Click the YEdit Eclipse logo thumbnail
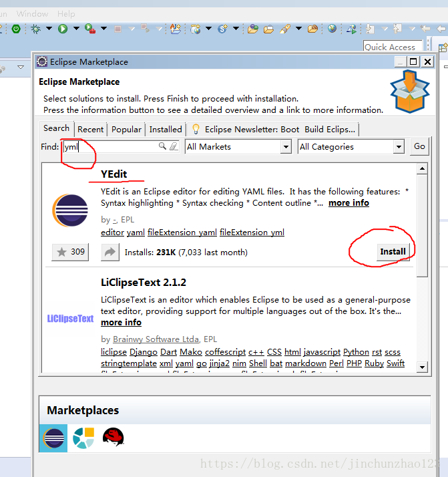This screenshot has width=448, height=477. [x=70, y=210]
